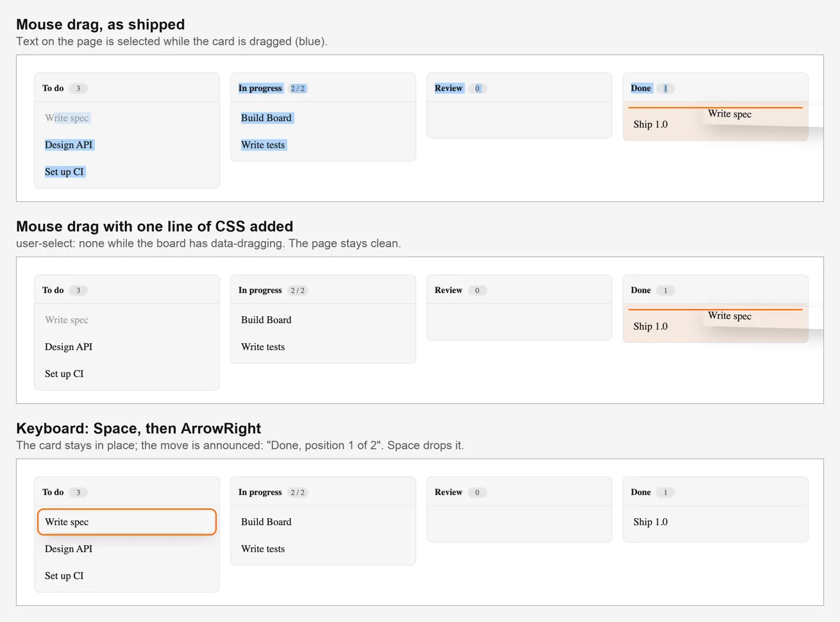The height and width of the screenshot is (622, 840).
Task: Click the Build Board card in the CSS-added board
Action: tap(323, 320)
